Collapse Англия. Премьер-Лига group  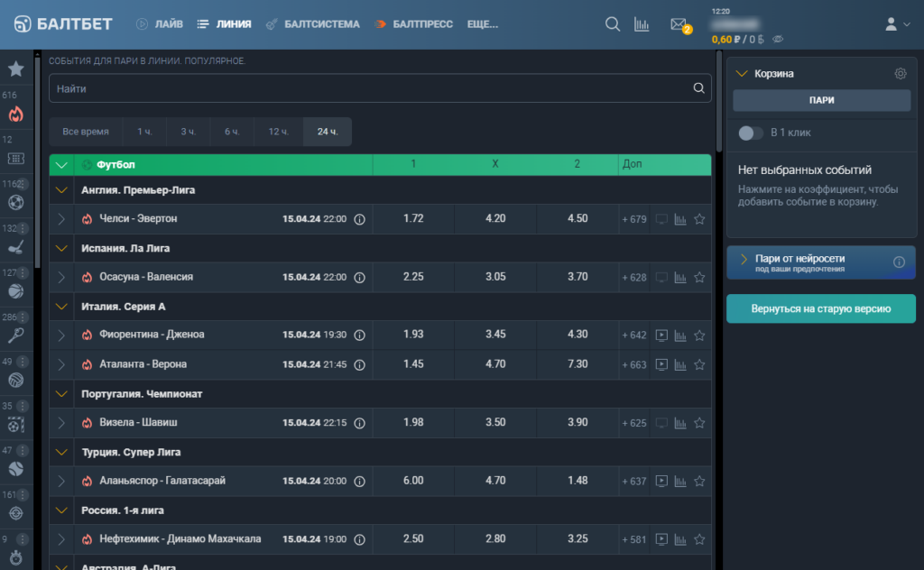(x=61, y=190)
